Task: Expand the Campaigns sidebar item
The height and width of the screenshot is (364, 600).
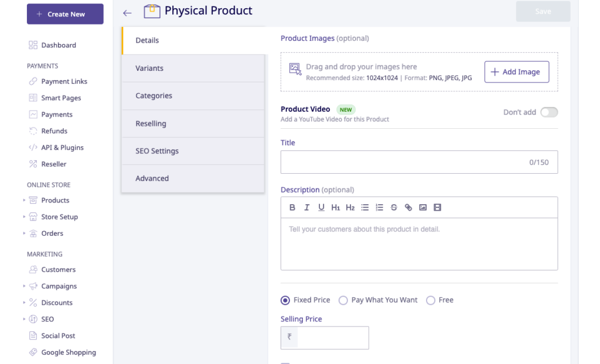Action: point(25,286)
